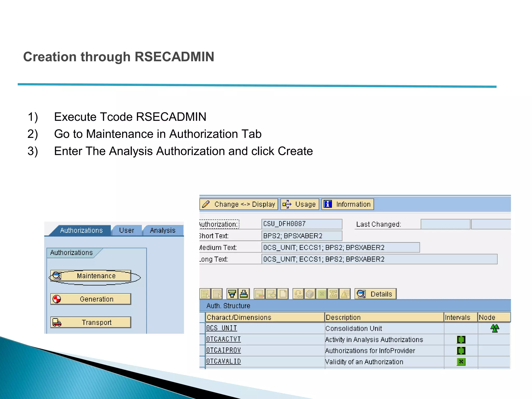Click the sort descending pyramid icon
The image size is (532, 399).
coord(244,294)
